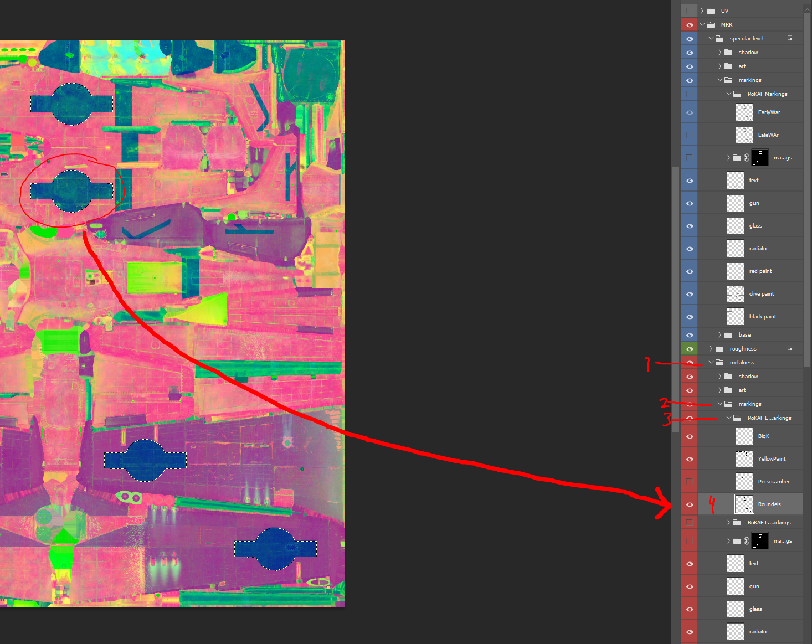Viewport: 812px width, 644px height.
Task: Hide the MRR group with its eye
Action: (690, 24)
